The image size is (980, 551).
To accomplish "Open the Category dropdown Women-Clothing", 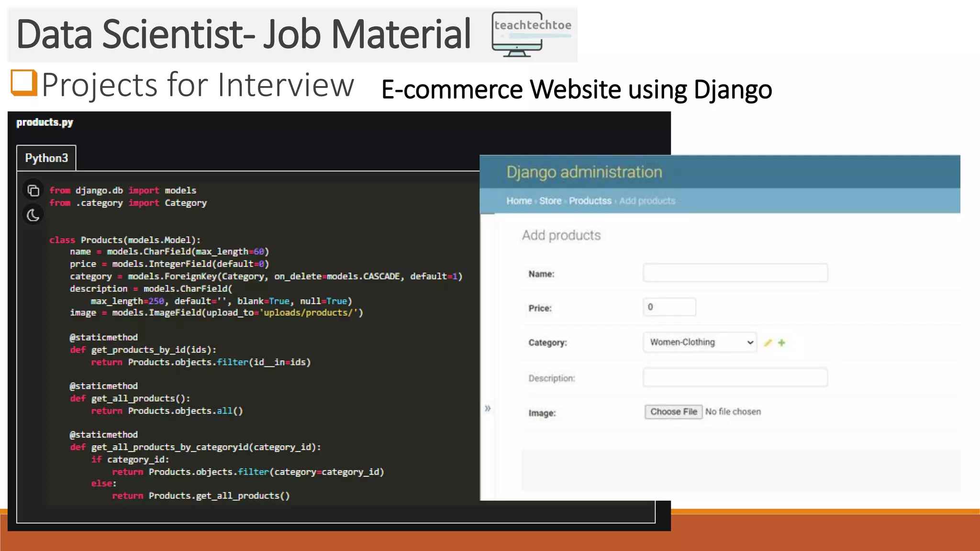I will tap(700, 342).
